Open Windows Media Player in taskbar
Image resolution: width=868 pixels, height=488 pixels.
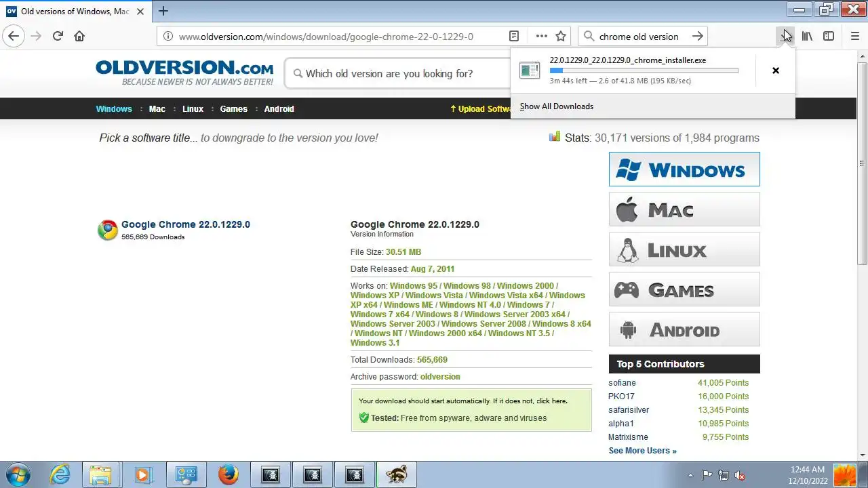(x=143, y=474)
